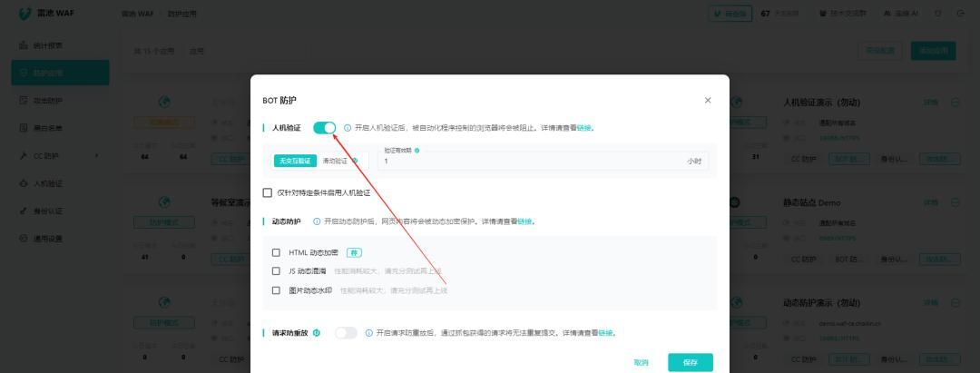The width and height of the screenshot is (980, 373).
Task: Open 链接 in the 动态防护 description
Action: (525, 221)
